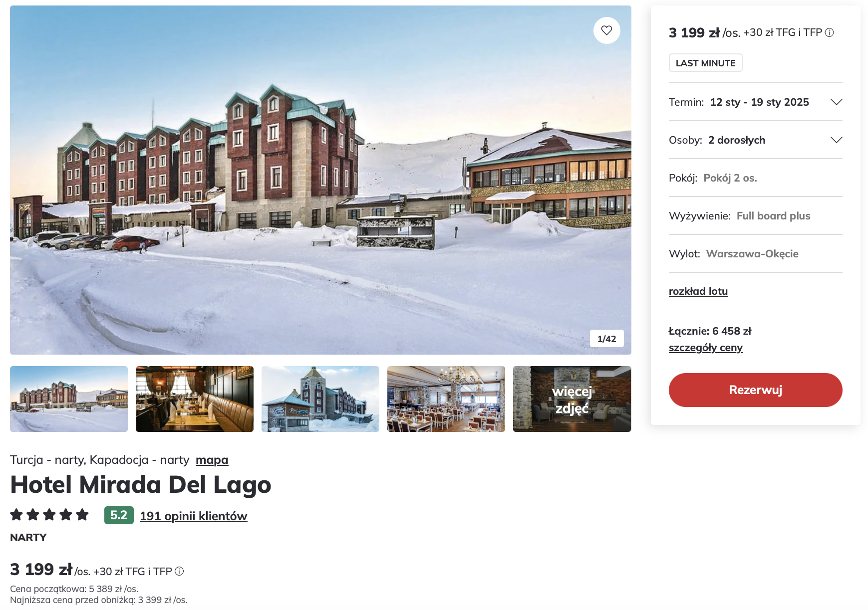This screenshot has height=610, width=868.
Task: Open info icon beside the lower hotel price
Action: [179, 571]
